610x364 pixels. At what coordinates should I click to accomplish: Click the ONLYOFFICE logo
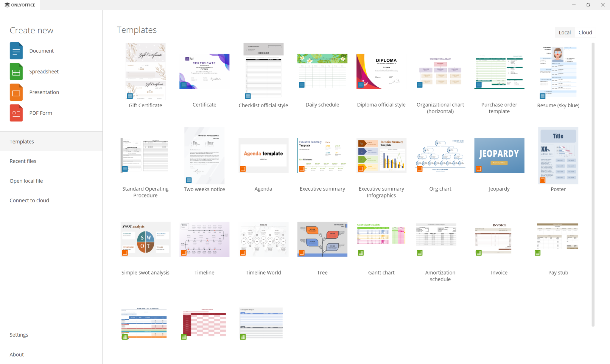tap(20, 5)
